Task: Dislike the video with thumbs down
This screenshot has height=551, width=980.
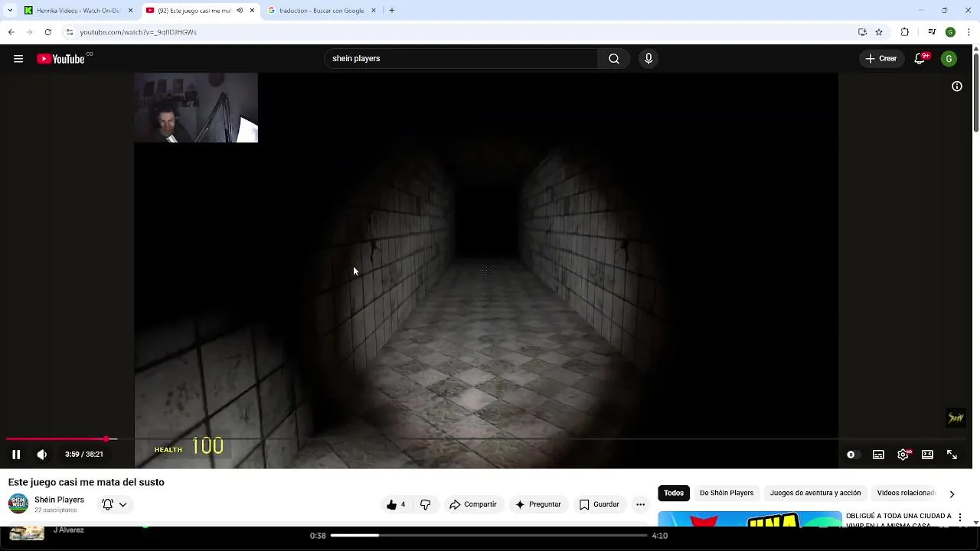Action: 426,504
